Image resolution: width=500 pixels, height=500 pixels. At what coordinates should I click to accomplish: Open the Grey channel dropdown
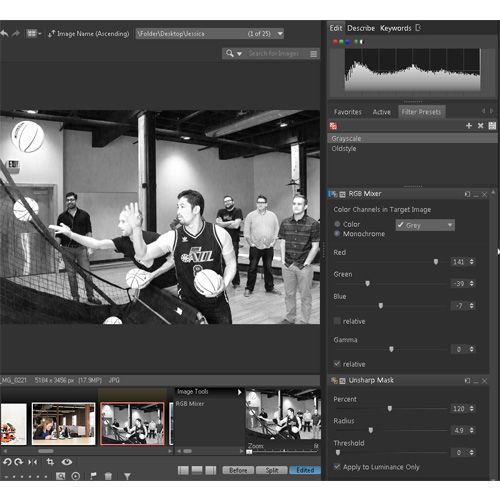pos(425,225)
